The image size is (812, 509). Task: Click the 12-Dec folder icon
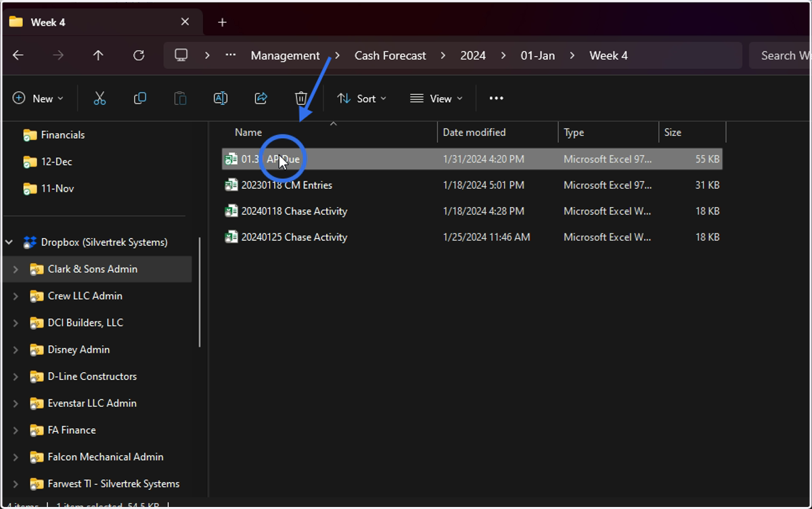30,162
